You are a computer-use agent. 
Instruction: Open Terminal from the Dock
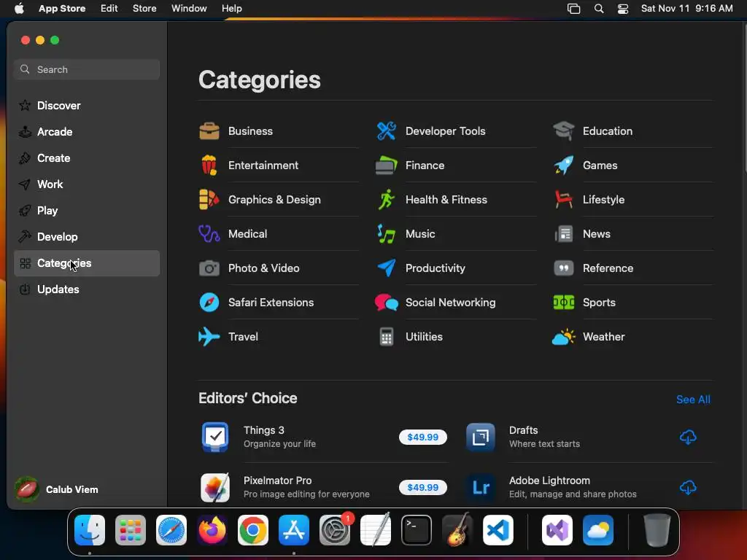coord(417,530)
